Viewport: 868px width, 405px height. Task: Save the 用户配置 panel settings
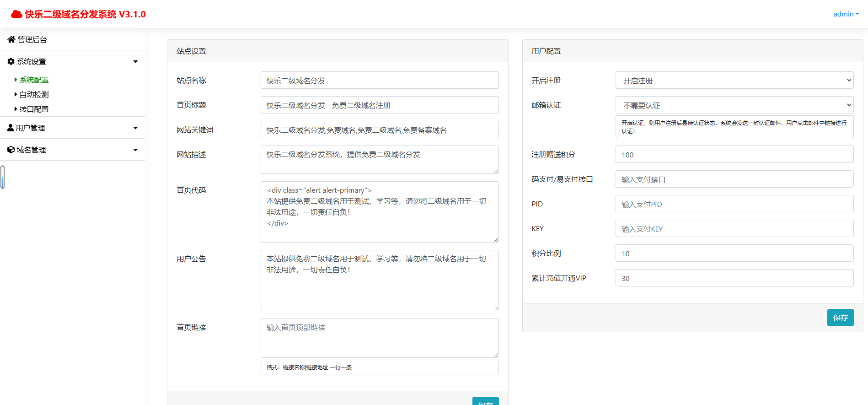pos(840,318)
